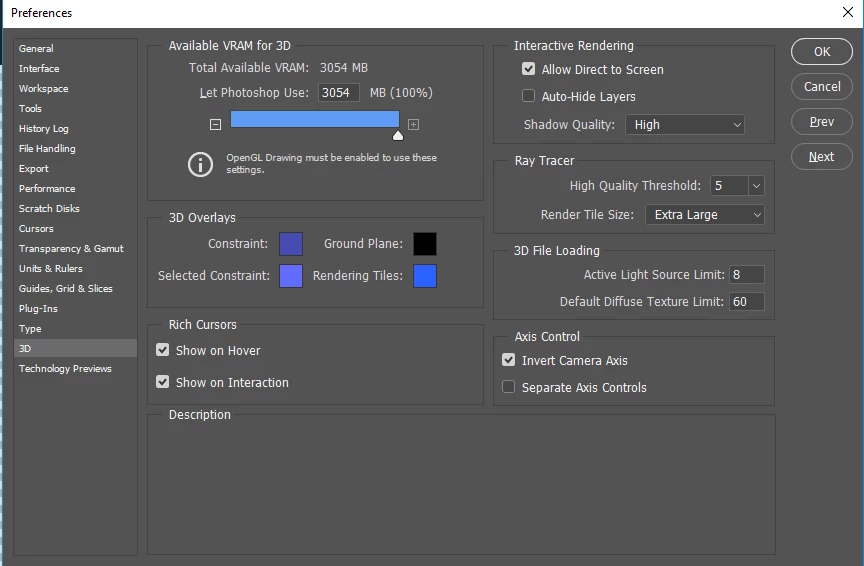Click the Prev button
Screen dimensions: 864x566
822,122
